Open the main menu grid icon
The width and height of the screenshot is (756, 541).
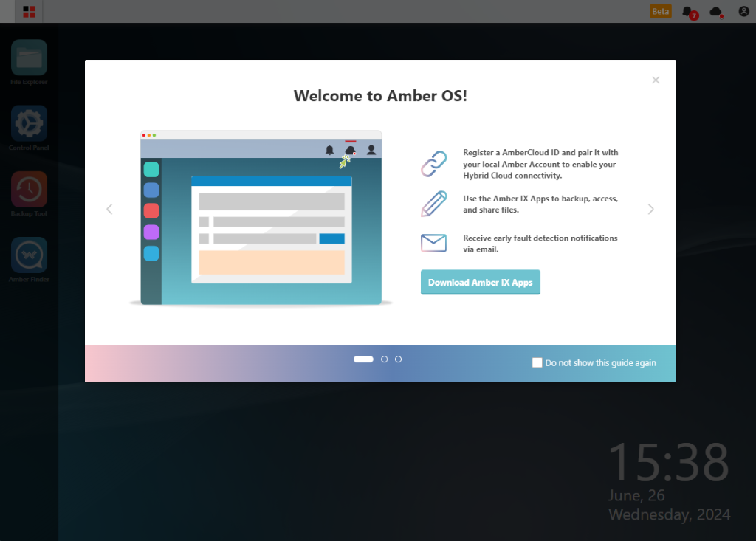click(x=29, y=12)
